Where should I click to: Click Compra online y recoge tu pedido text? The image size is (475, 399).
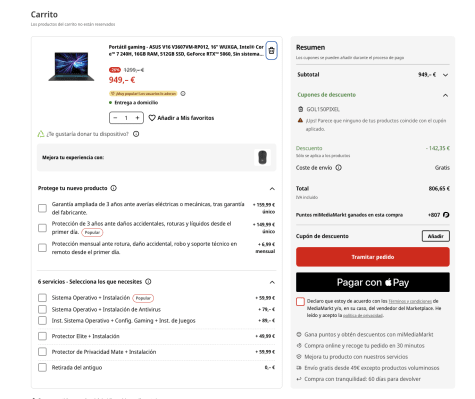(364, 346)
